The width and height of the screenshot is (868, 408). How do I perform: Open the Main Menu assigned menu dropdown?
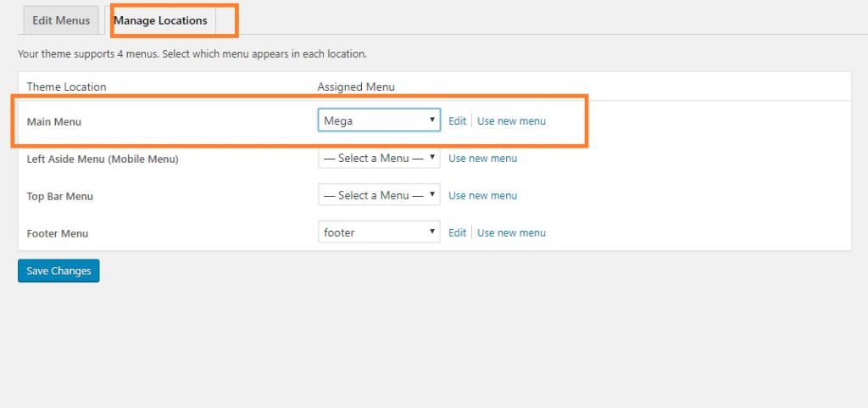coord(379,120)
